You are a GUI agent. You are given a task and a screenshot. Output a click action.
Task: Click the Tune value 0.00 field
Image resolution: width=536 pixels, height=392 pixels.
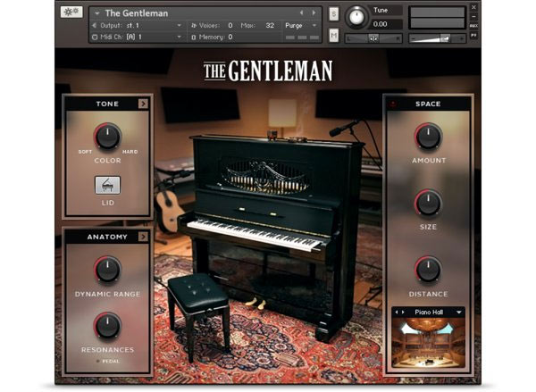[x=387, y=24]
